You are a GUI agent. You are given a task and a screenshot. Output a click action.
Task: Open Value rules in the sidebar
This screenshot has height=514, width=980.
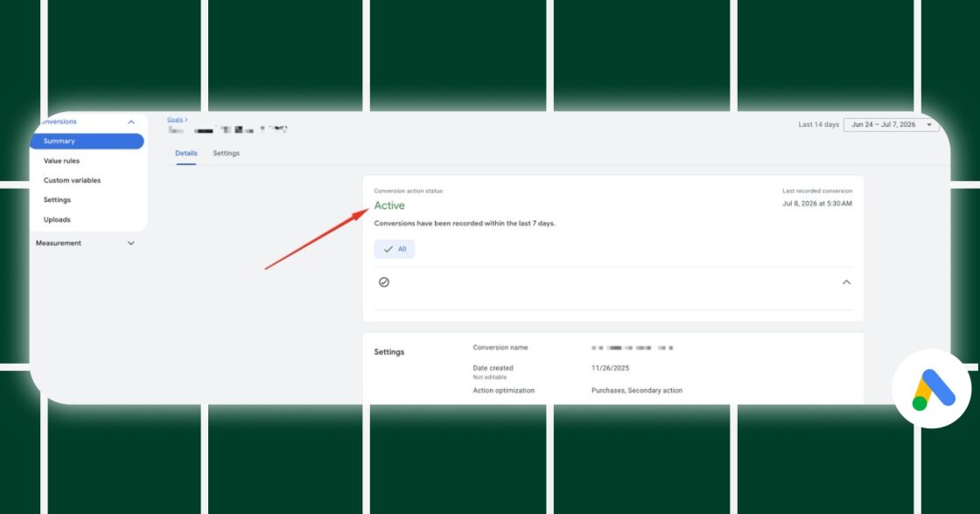(x=61, y=161)
